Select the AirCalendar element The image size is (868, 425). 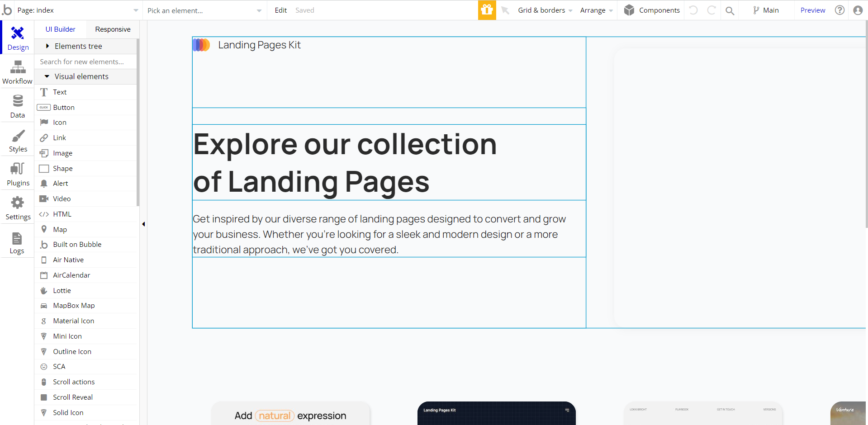click(x=86, y=275)
